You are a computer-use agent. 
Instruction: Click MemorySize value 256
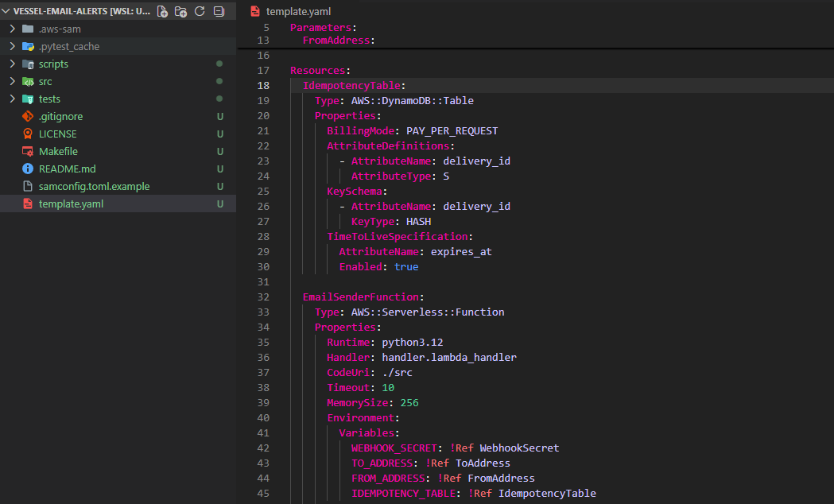409,403
